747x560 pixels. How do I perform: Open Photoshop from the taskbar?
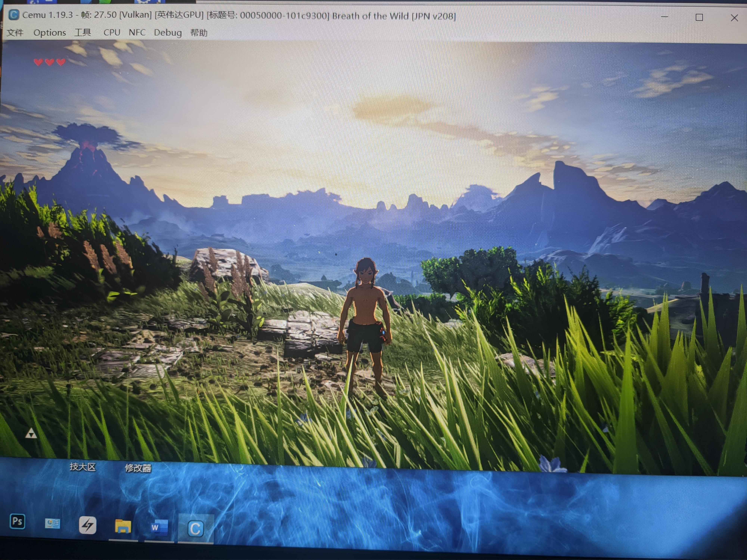18,522
